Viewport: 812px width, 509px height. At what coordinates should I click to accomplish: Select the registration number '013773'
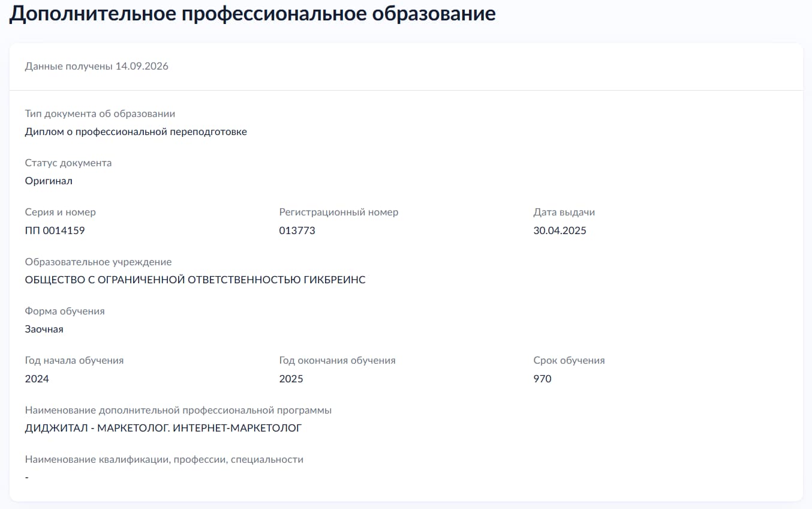(x=297, y=230)
